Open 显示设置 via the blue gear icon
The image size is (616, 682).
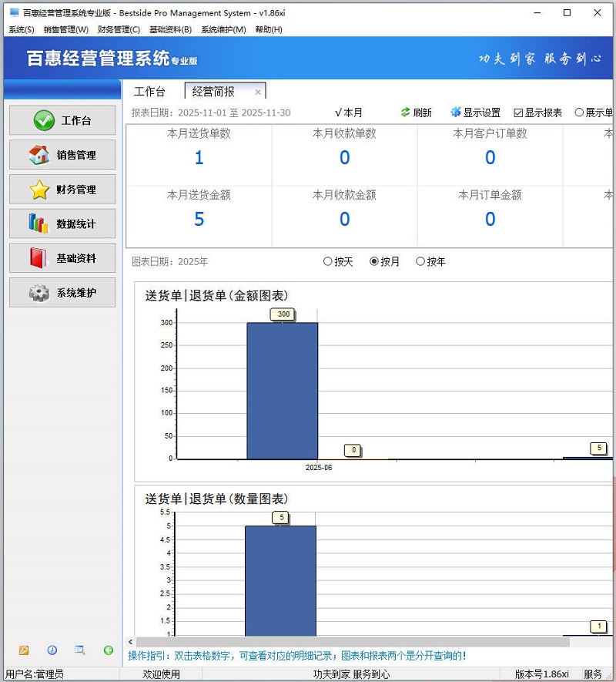456,113
